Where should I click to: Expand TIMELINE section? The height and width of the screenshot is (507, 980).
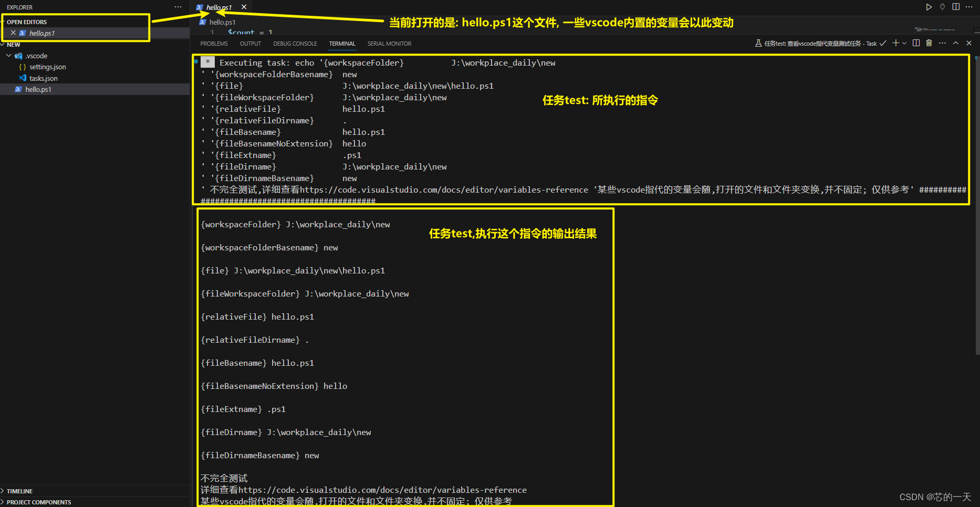[19, 491]
